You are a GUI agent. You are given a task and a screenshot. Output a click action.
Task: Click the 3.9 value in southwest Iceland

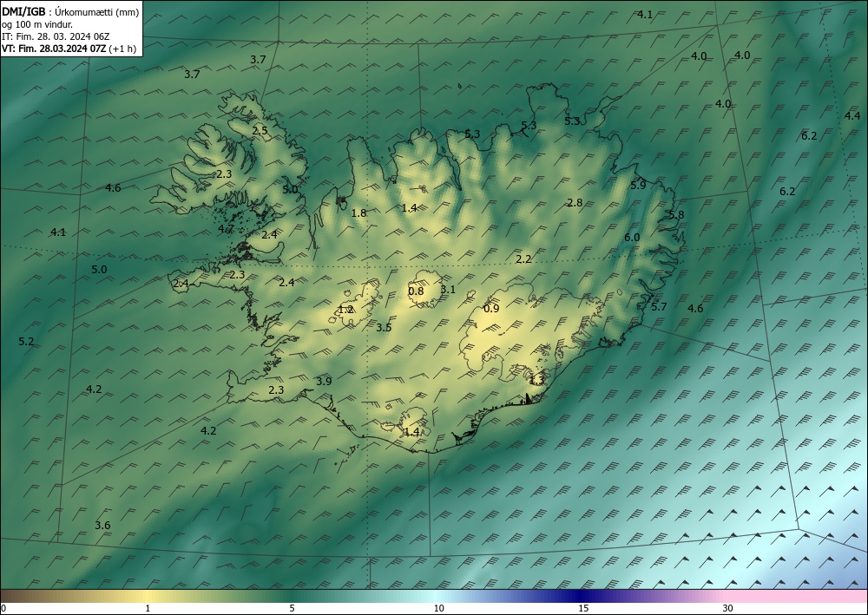324,381
